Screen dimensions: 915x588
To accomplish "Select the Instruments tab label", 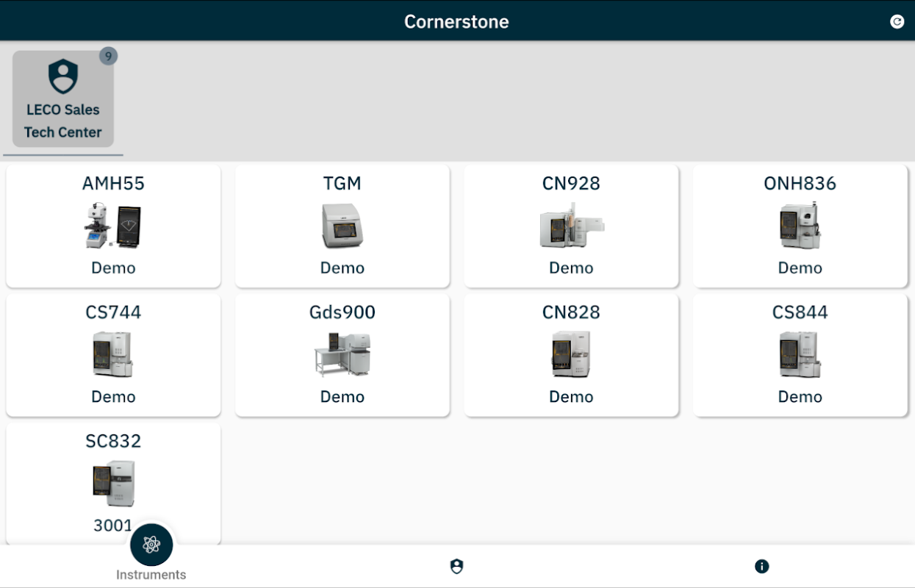I will click(151, 575).
